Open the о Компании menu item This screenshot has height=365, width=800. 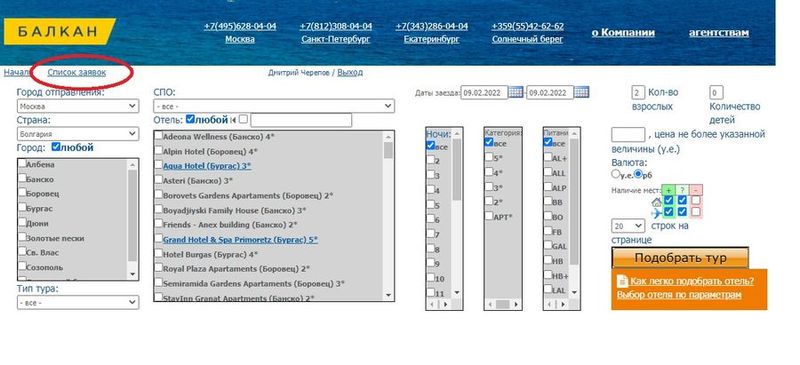pos(623,33)
